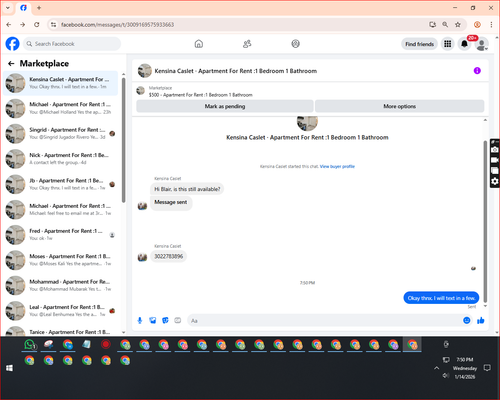Show hidden system tray icons
The width and height of the screenshot is (500, 400).
[x=436, y=368]
